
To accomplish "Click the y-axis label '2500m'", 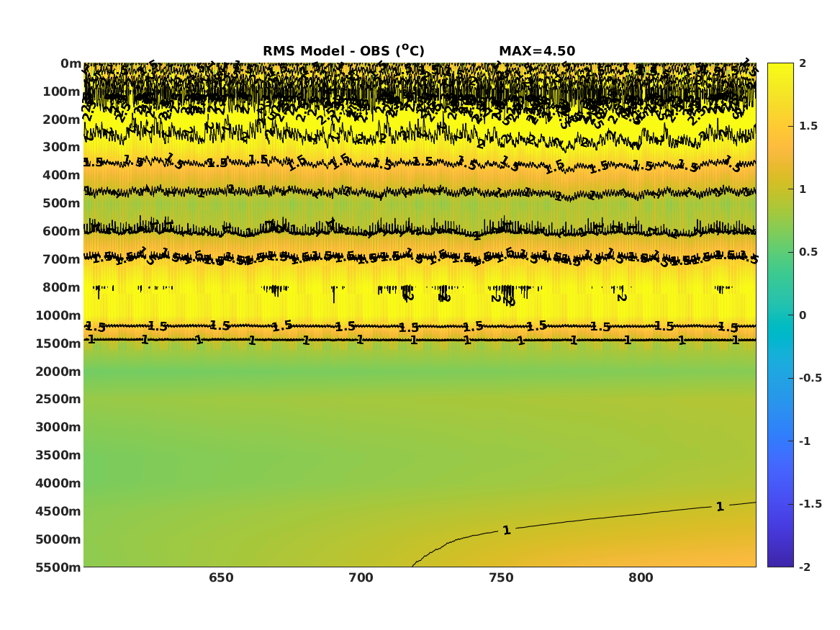I will pos(58,399).
